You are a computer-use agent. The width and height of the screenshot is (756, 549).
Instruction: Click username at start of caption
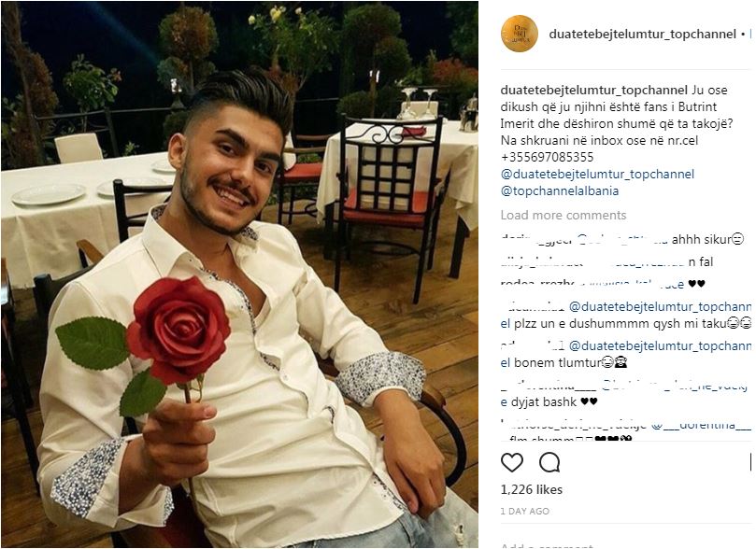[x=594, y=90]
